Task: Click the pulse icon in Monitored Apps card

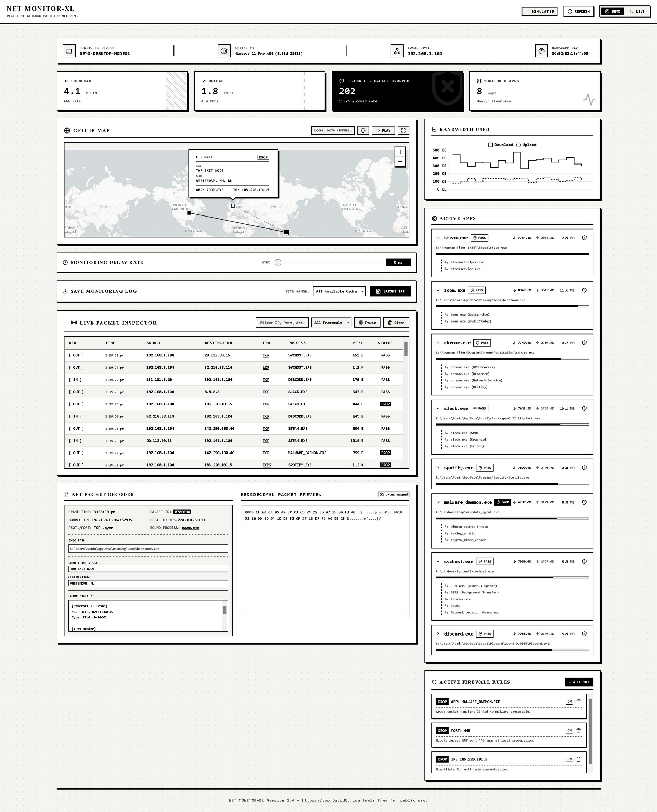Action: [x=589, y=100]
